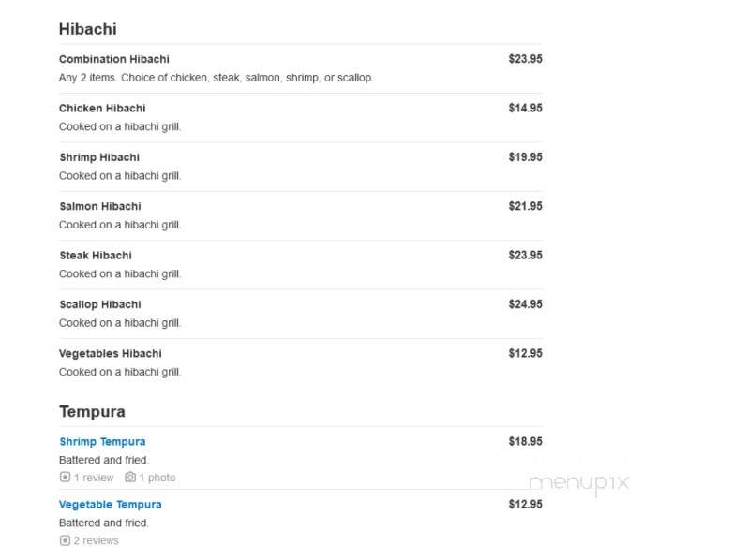Image resolution: width=747 pixels, height=560 pixels.
Task: Click the review star icon under Vegetable Tempura
Action: (65, 540)
